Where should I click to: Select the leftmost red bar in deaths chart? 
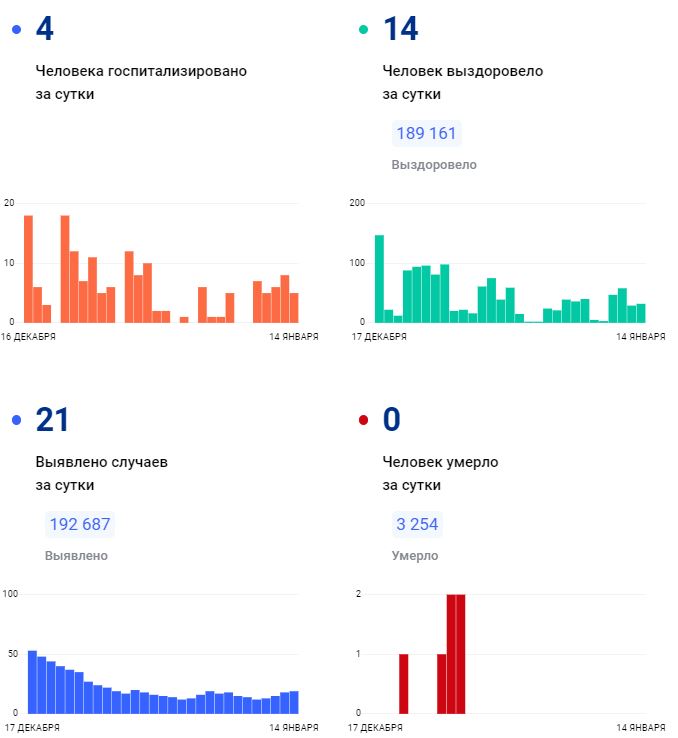point(404,683)
